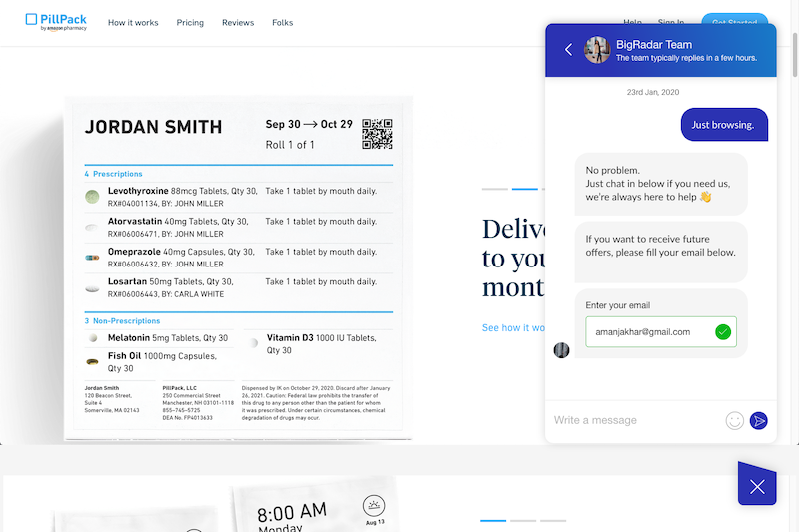Click the email input field in chat
The height and width of the screenshot is (532, 799).
coord(661,332)
